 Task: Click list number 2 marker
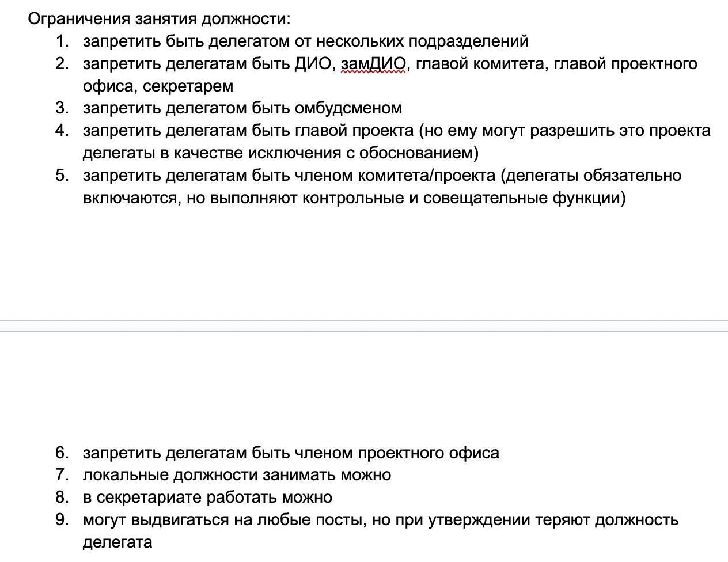62,63
